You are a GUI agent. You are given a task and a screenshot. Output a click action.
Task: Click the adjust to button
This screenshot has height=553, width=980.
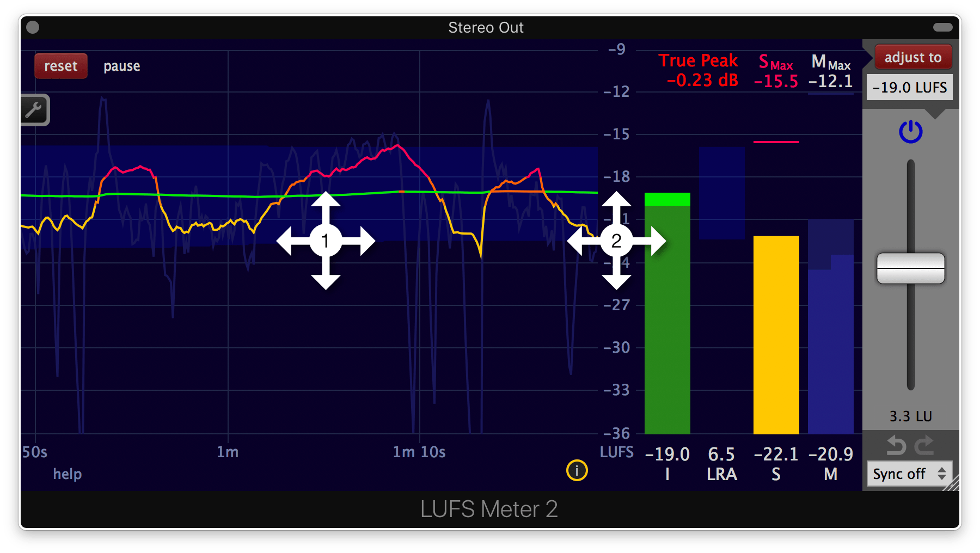[913, 57]
